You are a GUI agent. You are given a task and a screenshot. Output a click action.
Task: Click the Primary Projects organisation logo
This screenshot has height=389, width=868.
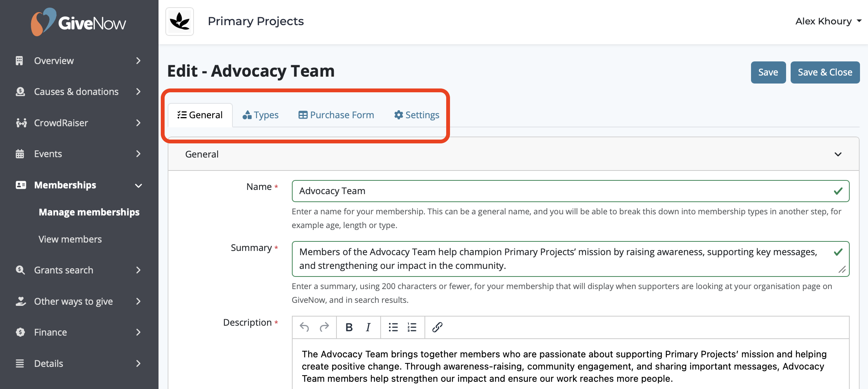coord(180,21)
